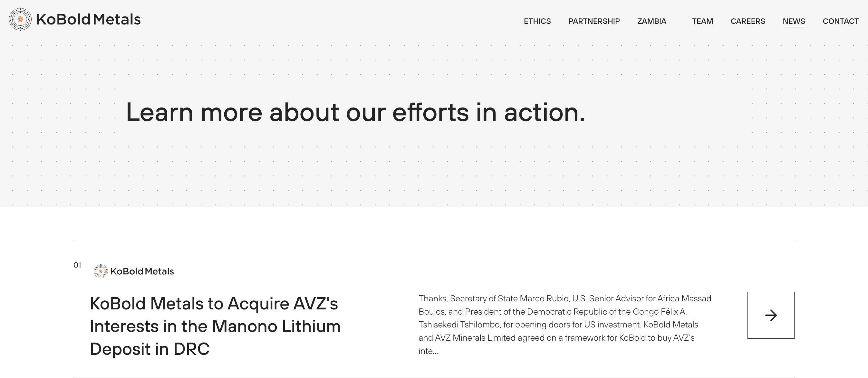The height and width of the screenshot is (378, 868).
Task: Go to the Partnership page
Action: pyautogui.click(x=594, y=21)
